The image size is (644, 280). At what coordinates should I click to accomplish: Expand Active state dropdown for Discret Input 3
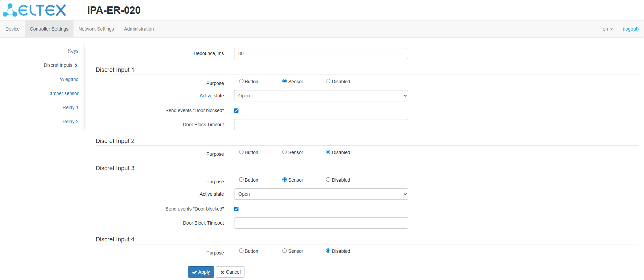click(x=321, y=194)
